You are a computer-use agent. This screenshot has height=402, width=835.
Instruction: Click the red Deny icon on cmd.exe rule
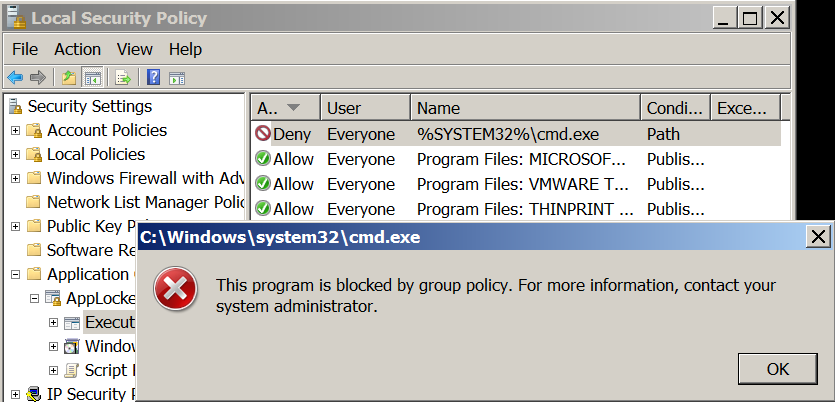coord(263,133)
